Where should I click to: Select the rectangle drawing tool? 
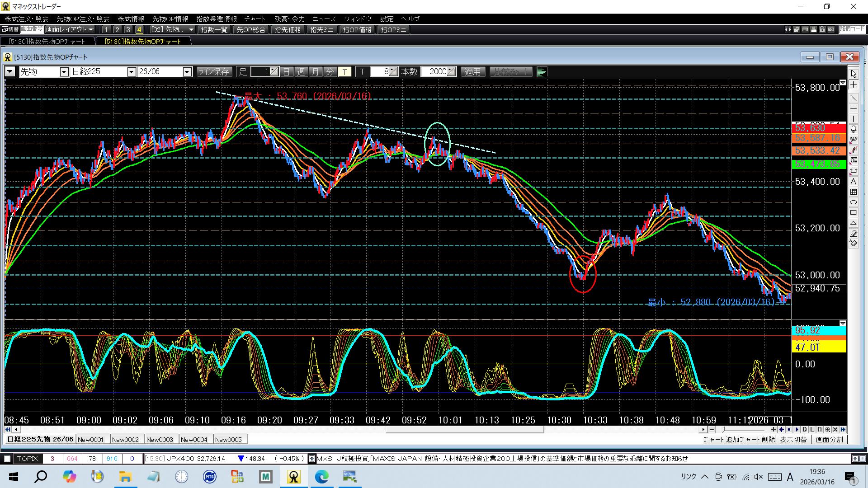point(853,212)
